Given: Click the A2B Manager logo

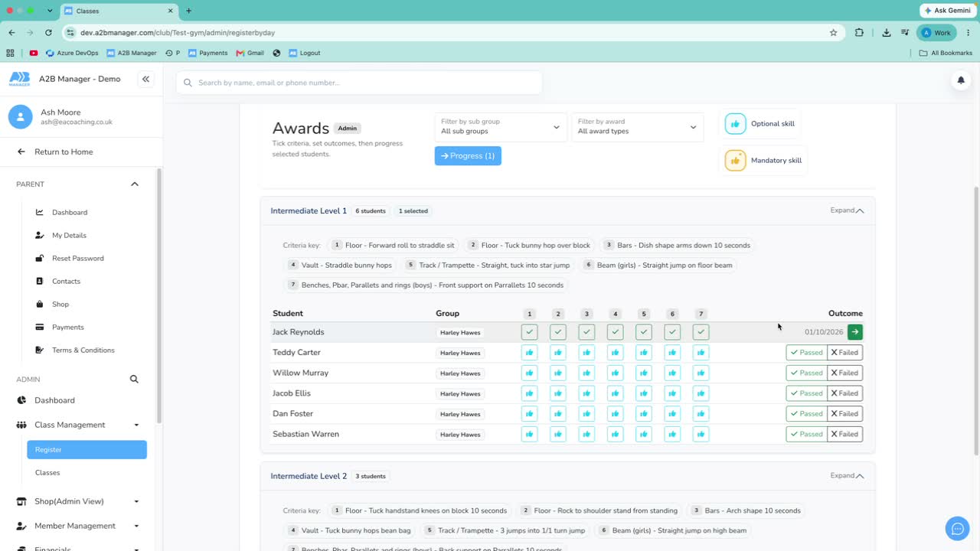Looking at the screenshot, I should 20,79.
